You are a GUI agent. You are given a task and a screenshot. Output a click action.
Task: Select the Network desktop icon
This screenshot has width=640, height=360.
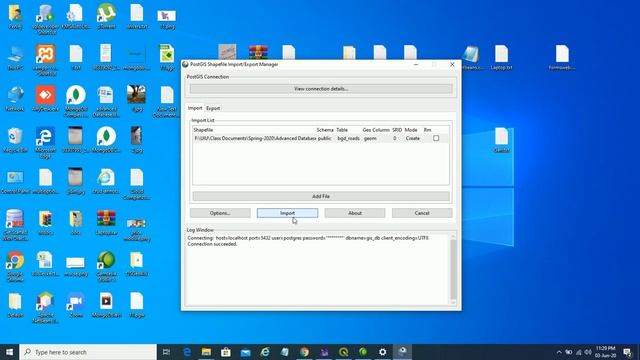(15, 98)
